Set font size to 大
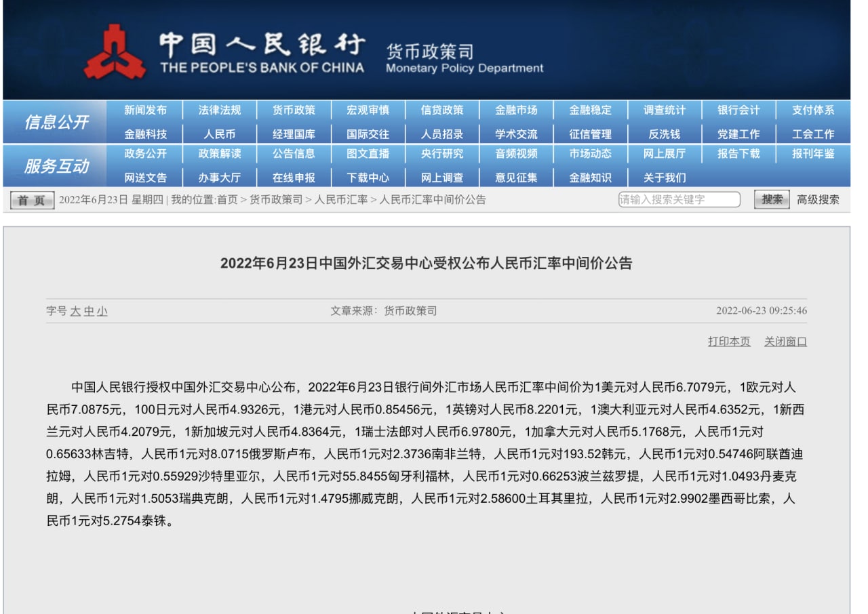868x614 pixels. (75, 311)
